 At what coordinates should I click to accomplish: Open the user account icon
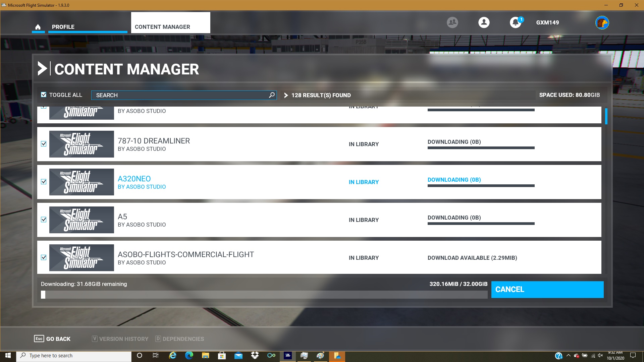pyautogui.click(x=484, y=22)
